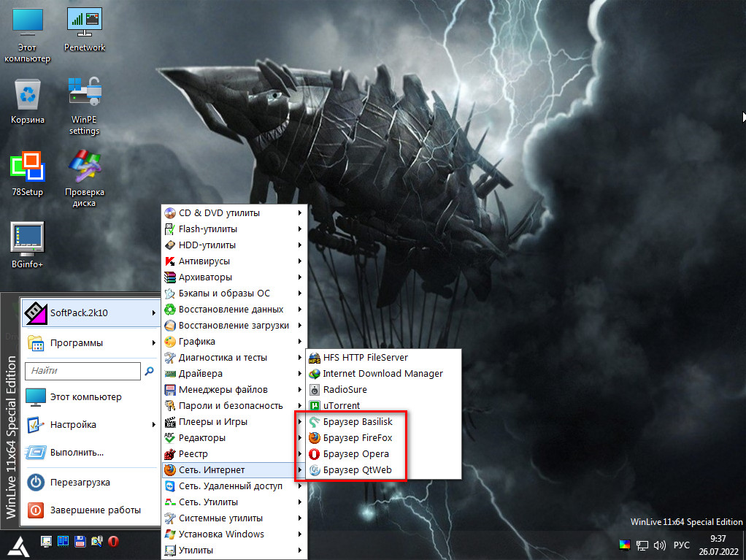Open the Драйвера category
Image resolution: width=746 pixels, height=560 pixels.
click(x=234, y=374)
